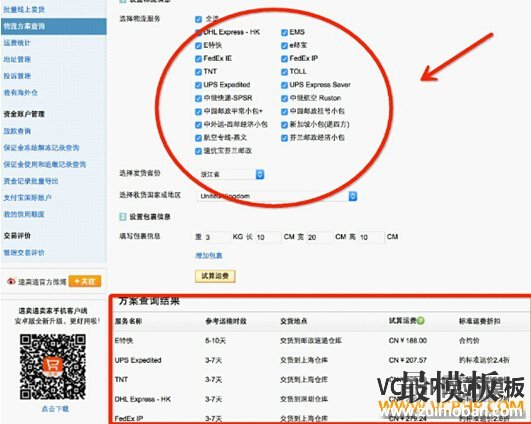Click the package weight input field
The height and width of the screenshot is (424, 531).
point(217,237)
